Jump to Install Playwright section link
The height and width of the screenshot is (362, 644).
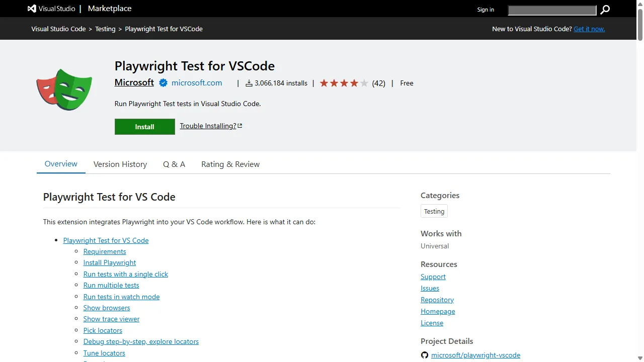(x=110, y=262)
